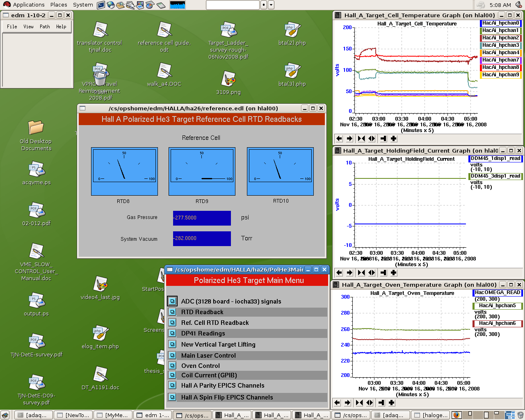
Task: Expand time axis in Cell Temperature graph
Action: pos(372,139)
